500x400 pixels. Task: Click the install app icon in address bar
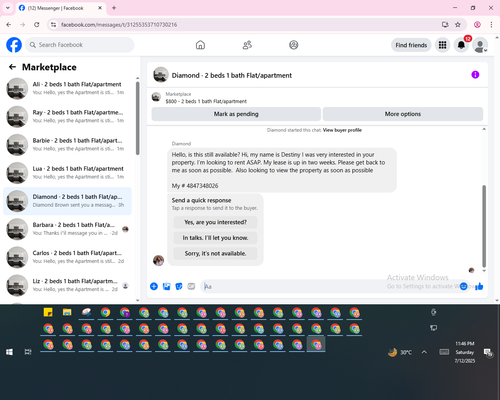point(445,25)
